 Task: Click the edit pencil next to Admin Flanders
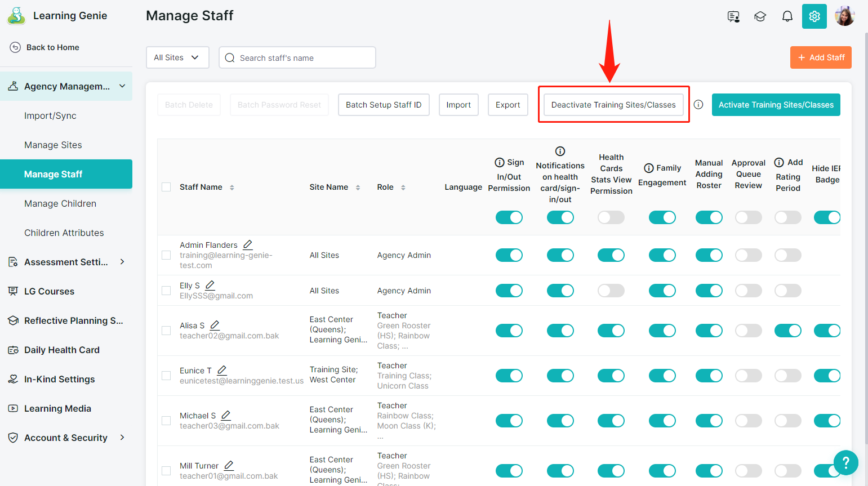[x=247, y=245]
